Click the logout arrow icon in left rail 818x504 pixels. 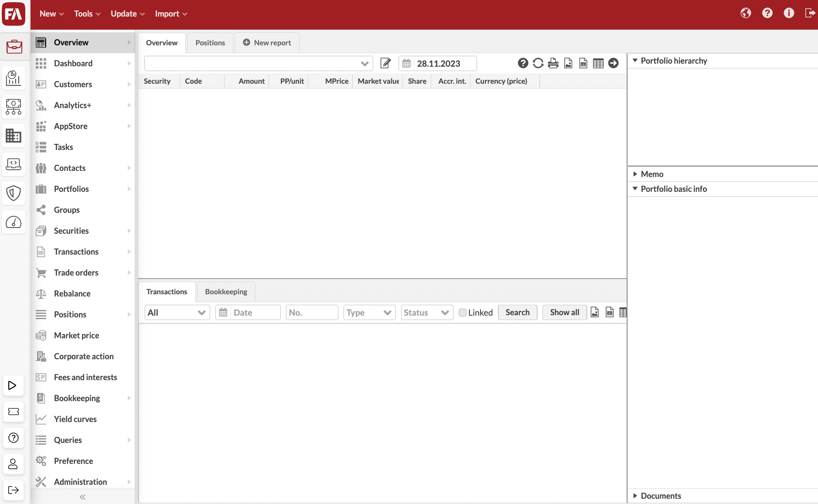13,490
